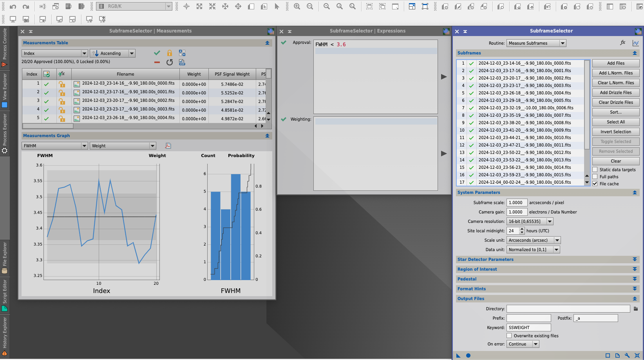The image size is (644, 360).
Task: Click the Select All button
Action: pos(616,122)
